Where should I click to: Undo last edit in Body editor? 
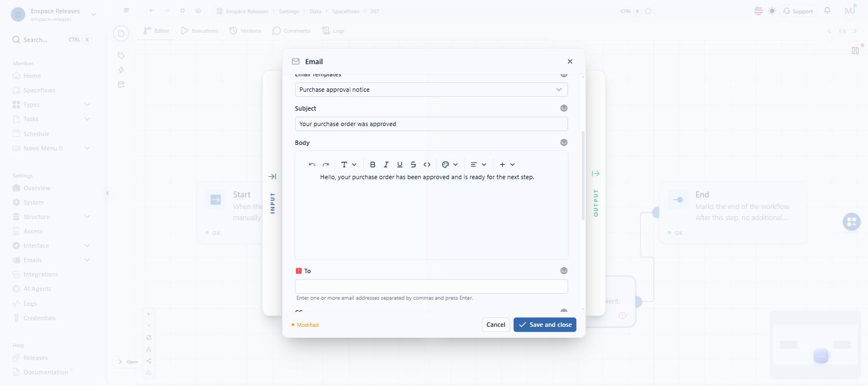click(x=312, y=164)
